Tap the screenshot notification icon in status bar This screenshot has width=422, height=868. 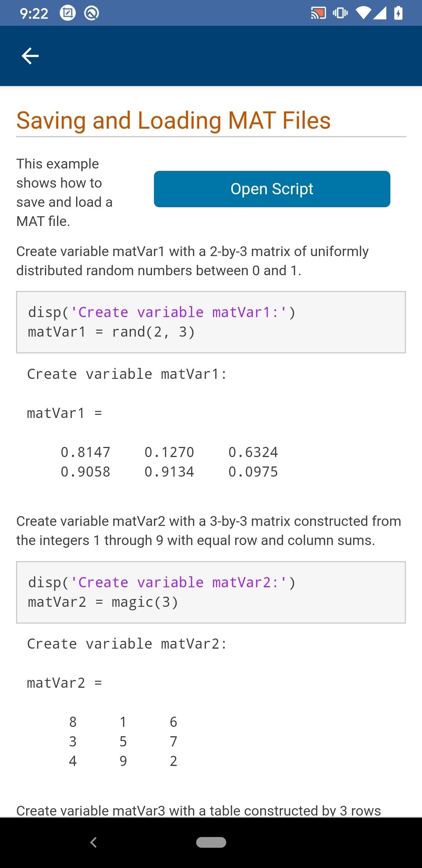click(x=68, y=13)
